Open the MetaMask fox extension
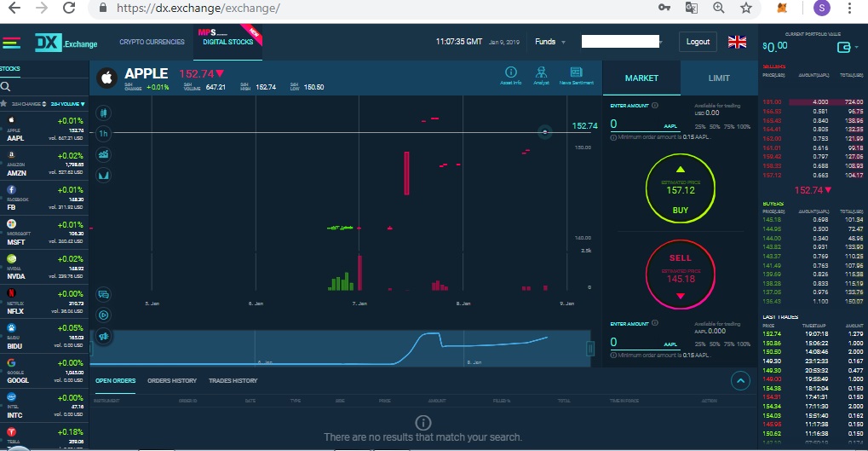Image resolution: width=868 pixels, height=451 pixels. click(782, 8)
